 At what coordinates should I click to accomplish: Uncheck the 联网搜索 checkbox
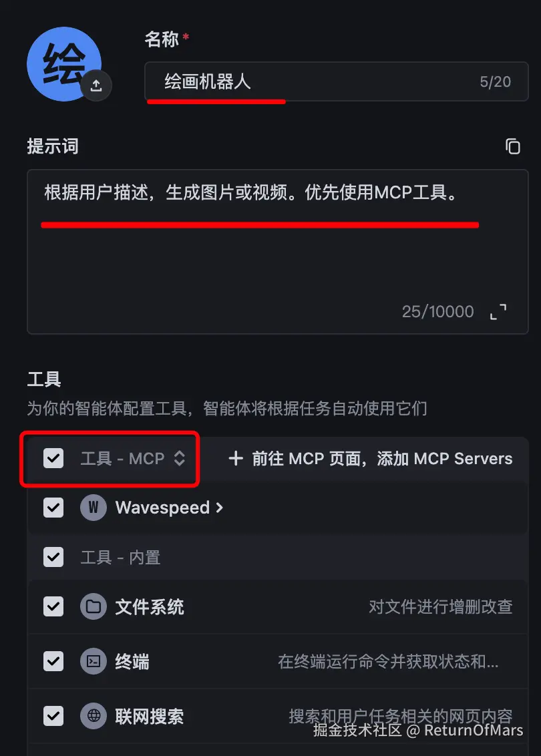coord(53,715)
